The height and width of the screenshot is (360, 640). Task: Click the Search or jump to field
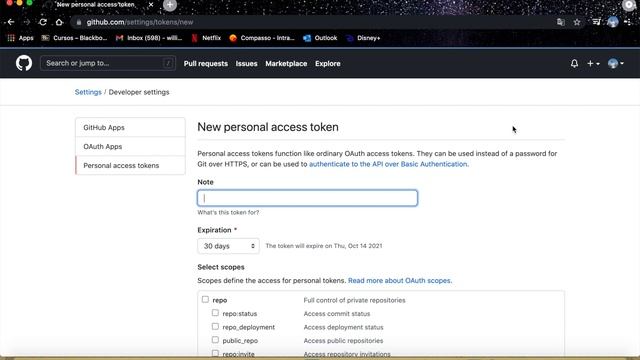point(108,63)
